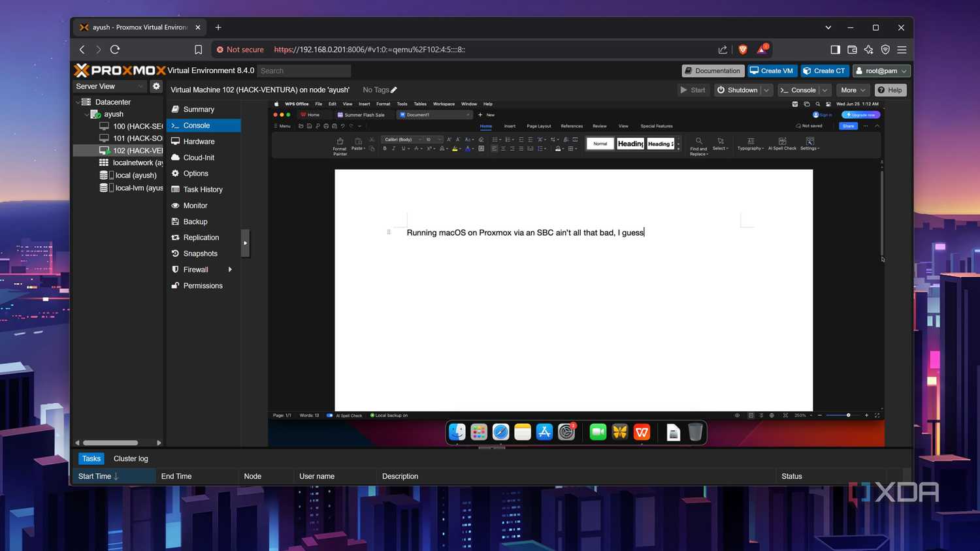Open System Settings from the dock

pyautogui.click(x=566, y=432)
